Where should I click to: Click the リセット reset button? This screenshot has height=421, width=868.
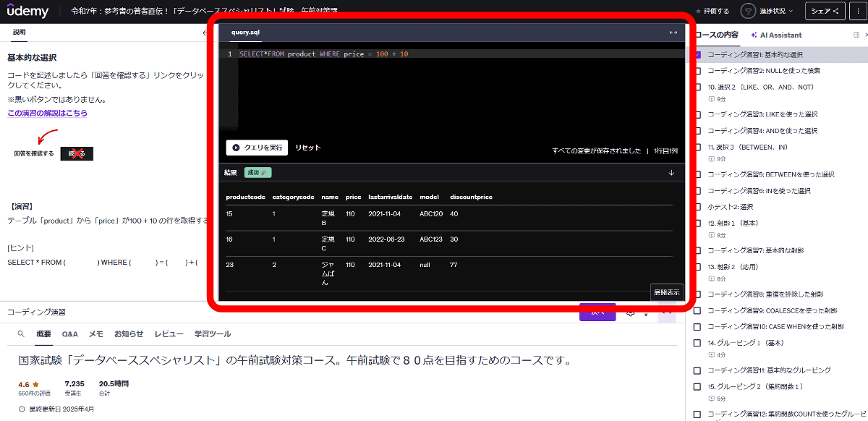click(x=307, y=148)
